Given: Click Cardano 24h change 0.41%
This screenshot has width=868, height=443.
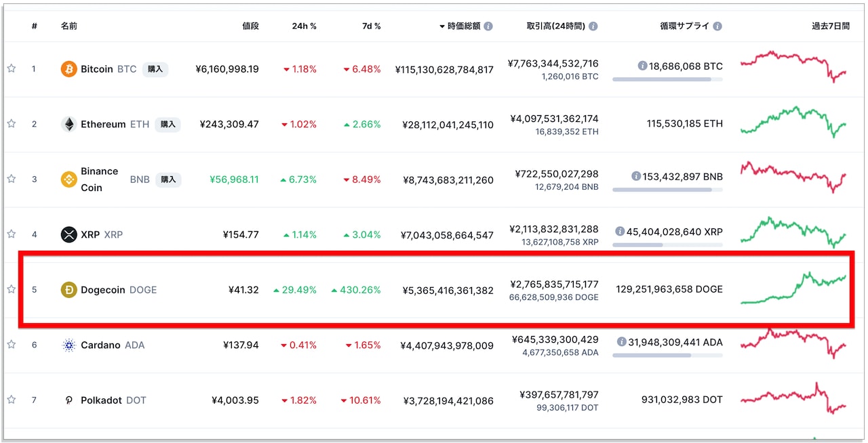Looking at the screenshot, I should pos(299,345).
